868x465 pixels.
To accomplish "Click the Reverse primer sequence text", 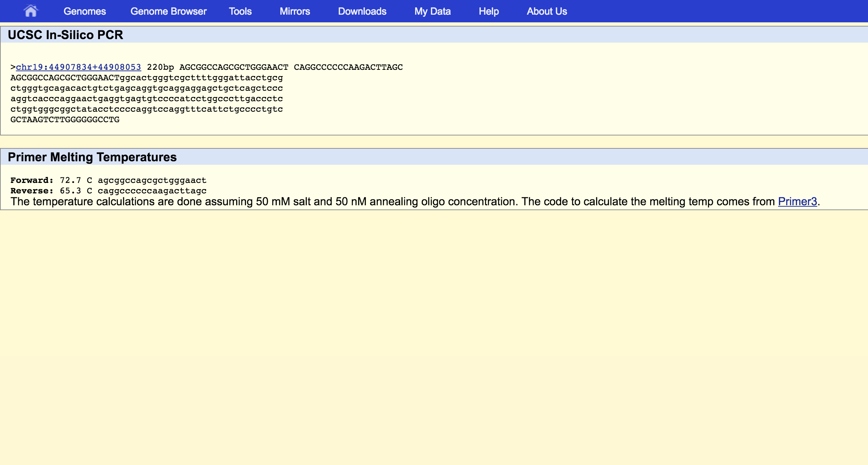I will pyautogui.click(x=152, y=191).
